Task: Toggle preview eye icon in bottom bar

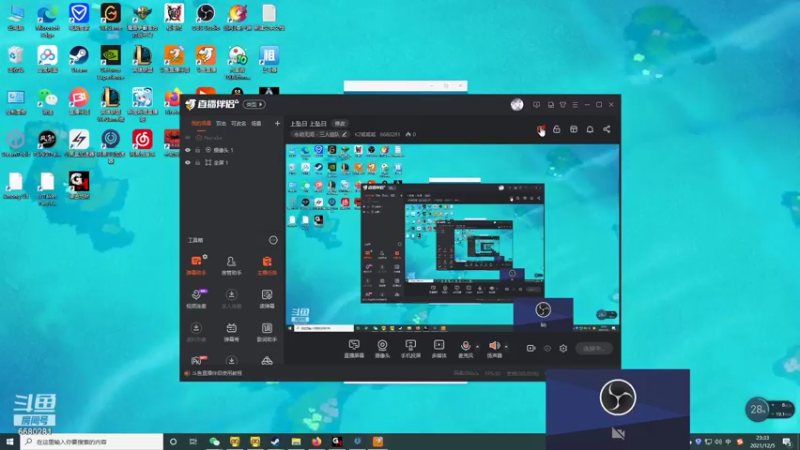Action: pos(547,348)
